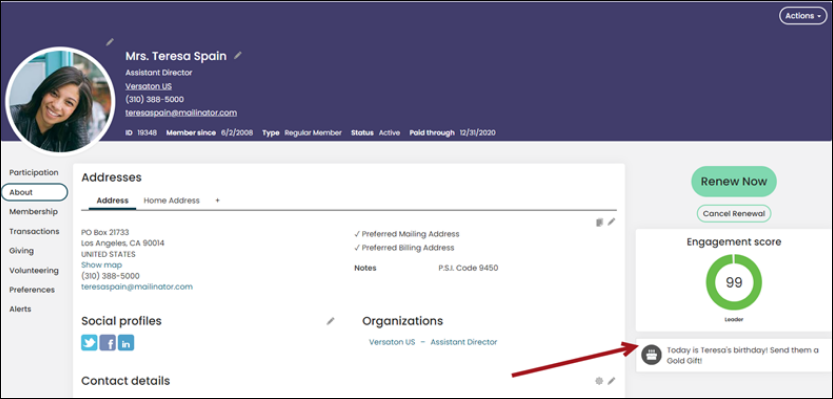Viewport: 833px width, 399px height.
Task: Click the Paid through date 12/31/2020
Action: 478,133
